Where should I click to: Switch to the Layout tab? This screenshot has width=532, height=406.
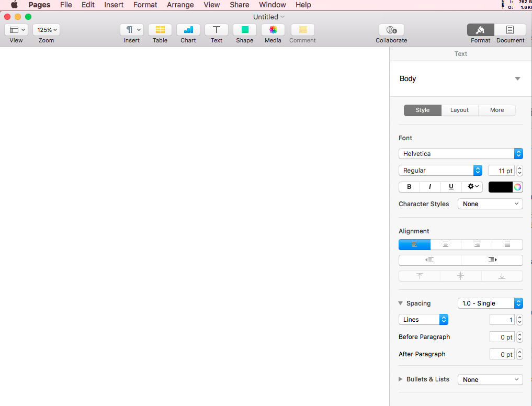[459, 110]
